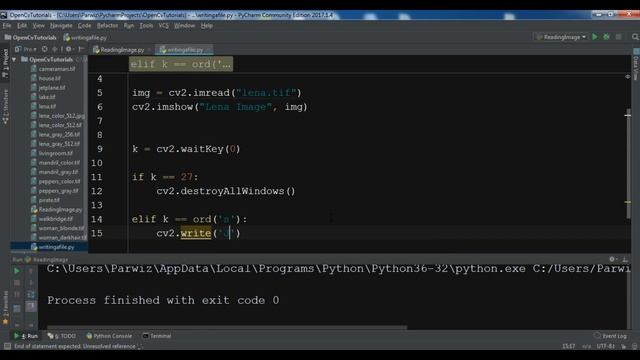The image size is (640, 360).
Task: Click the Pause output icon in Run panel
Action: [17, 294]
